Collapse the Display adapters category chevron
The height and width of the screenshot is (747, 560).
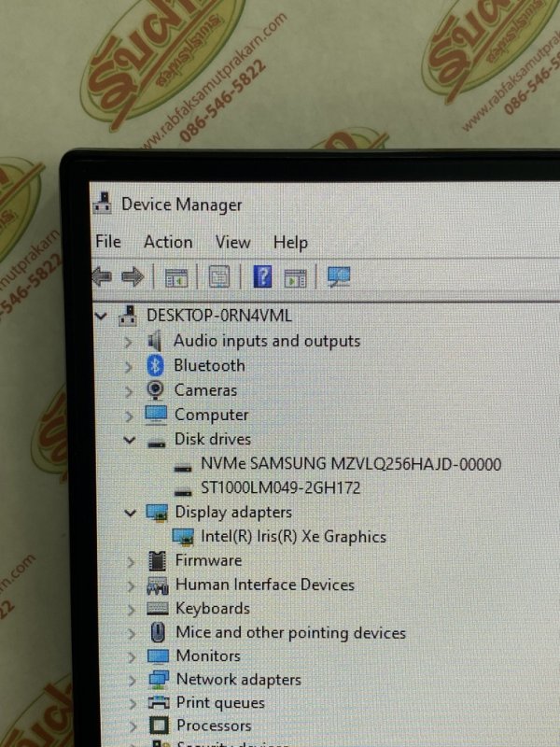pyautogui.click(x=130, y=513)
